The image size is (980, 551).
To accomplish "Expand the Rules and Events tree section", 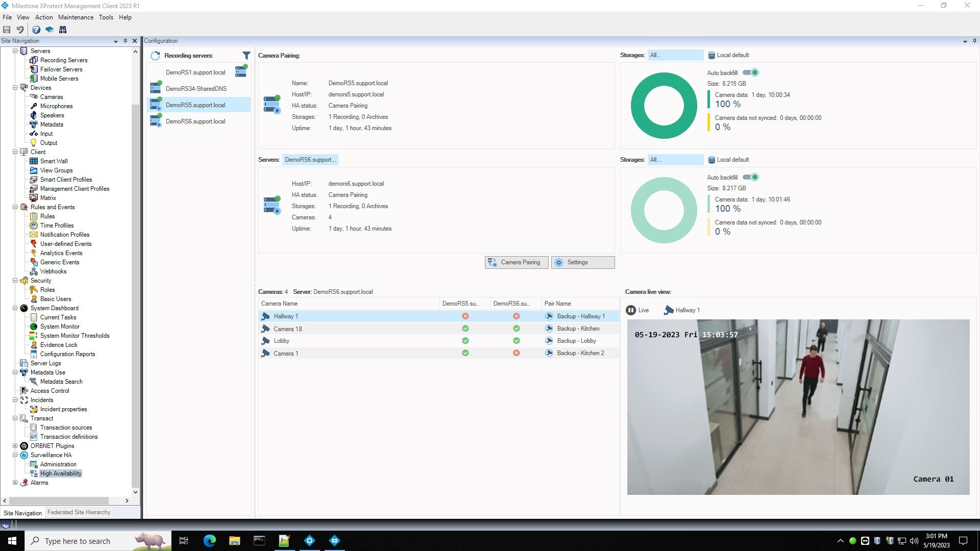I will 15,207.
